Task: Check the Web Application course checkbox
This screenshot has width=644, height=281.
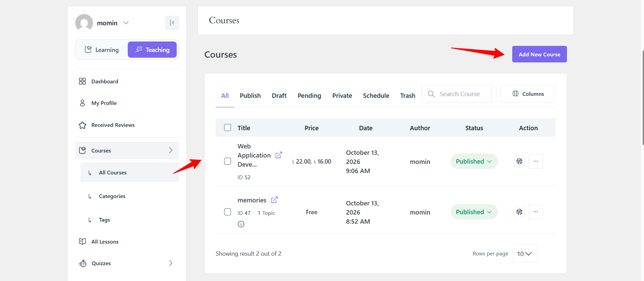Action: tap(228, 161)
